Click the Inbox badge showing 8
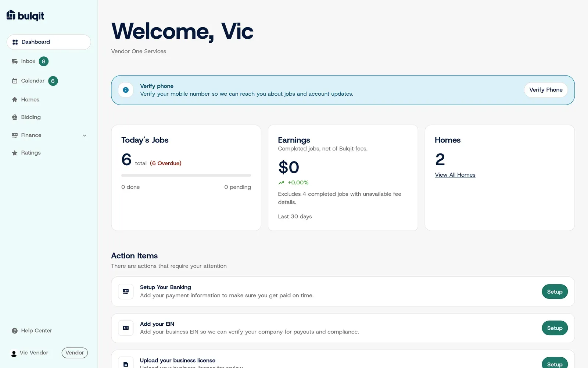This screenshot has height=368, width=588. [44, 61]
